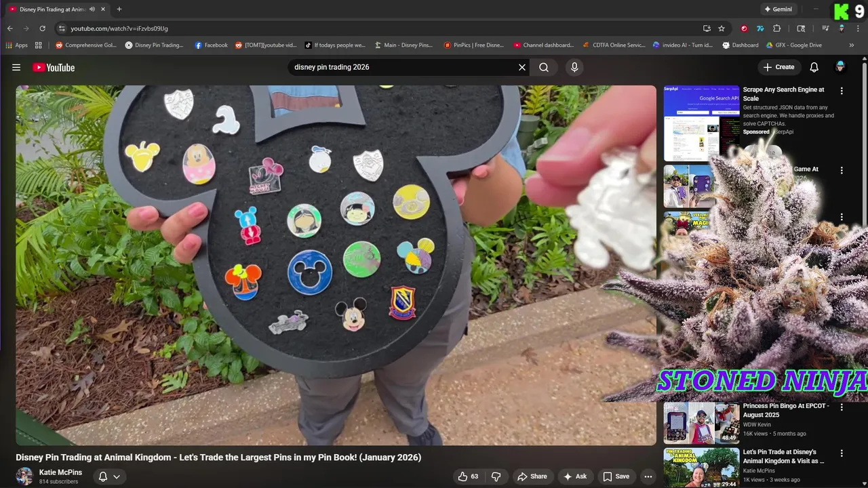This screenshot has height=488, width=868.
Task: Open the GFX - Google Drive bookmark
Action: tap(793, 45)
